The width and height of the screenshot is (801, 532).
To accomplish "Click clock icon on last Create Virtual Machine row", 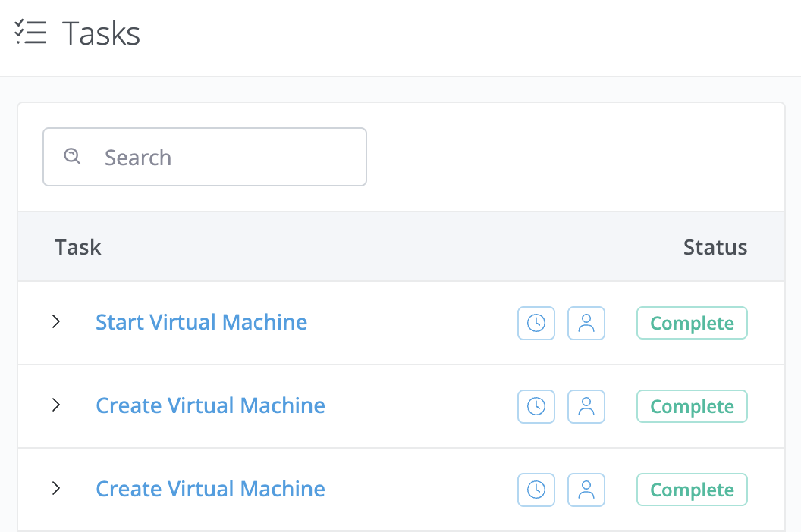I will pyautogui.click(x=536, y=490).
